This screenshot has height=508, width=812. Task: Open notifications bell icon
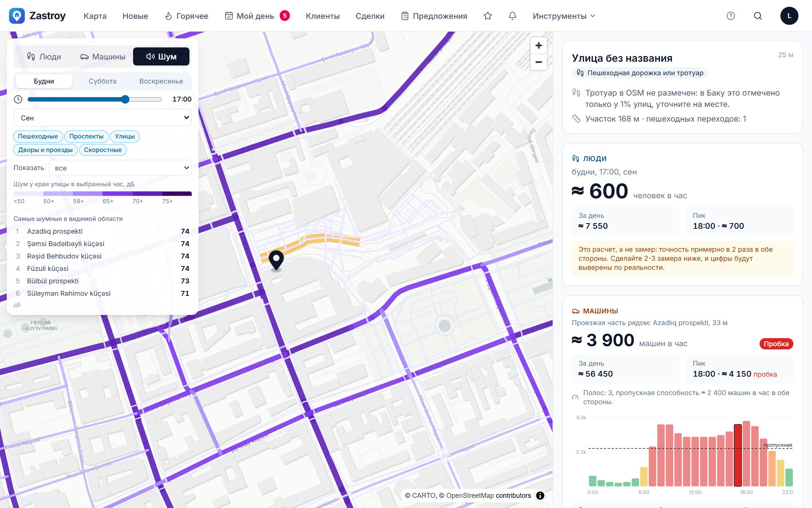512,16
